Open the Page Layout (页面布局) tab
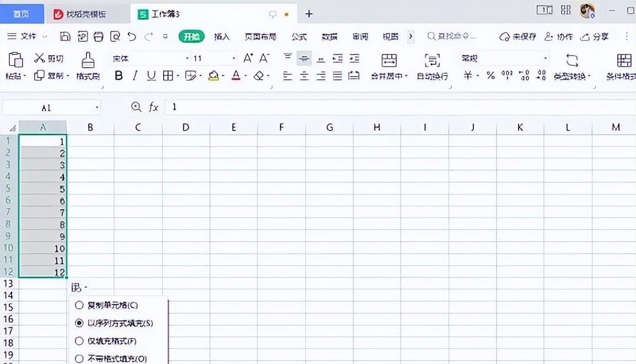Viewport: 636px width, 364px height. [x=260, y=36]
